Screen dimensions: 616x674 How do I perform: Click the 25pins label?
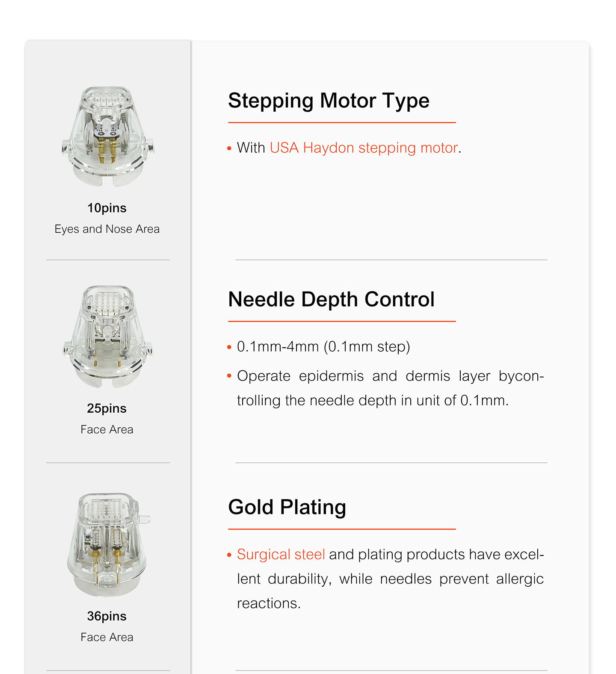107,408
